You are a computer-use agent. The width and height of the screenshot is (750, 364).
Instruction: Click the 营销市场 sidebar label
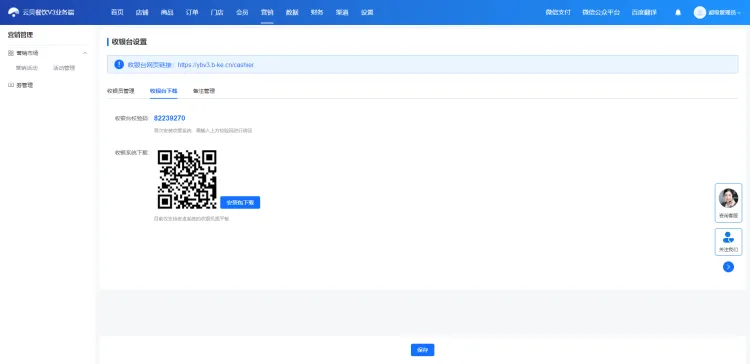27,53
